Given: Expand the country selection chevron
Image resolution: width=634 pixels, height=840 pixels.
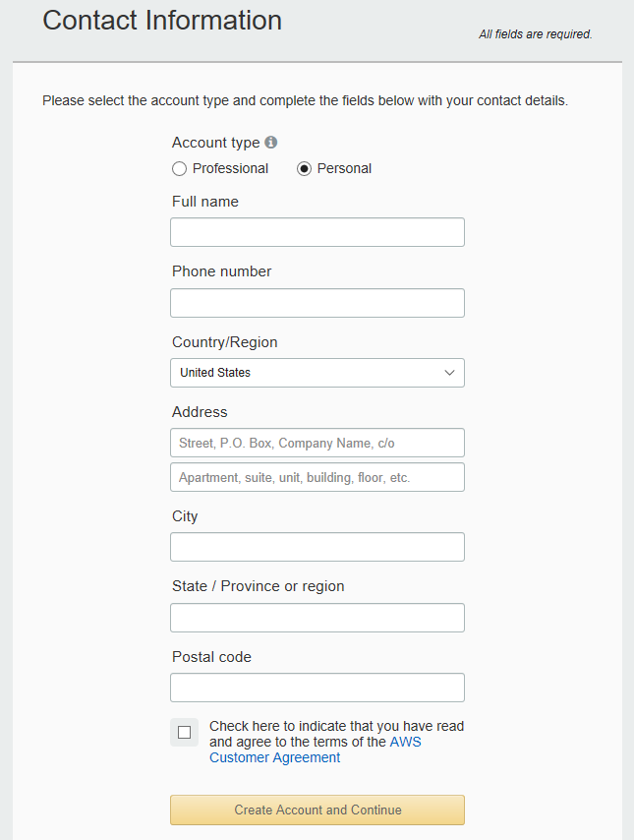Looking at the screenshot, I should [x=450, y=373].
